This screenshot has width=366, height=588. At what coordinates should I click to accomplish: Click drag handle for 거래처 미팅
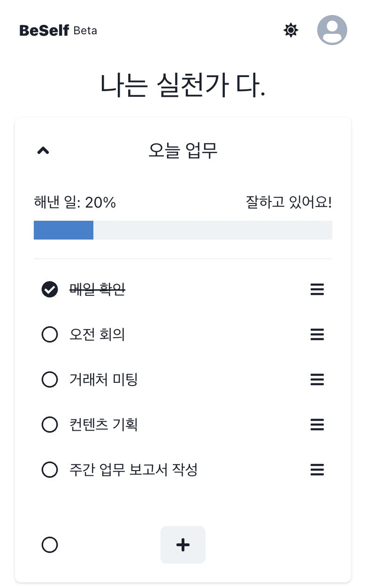(x=317, y=379)
